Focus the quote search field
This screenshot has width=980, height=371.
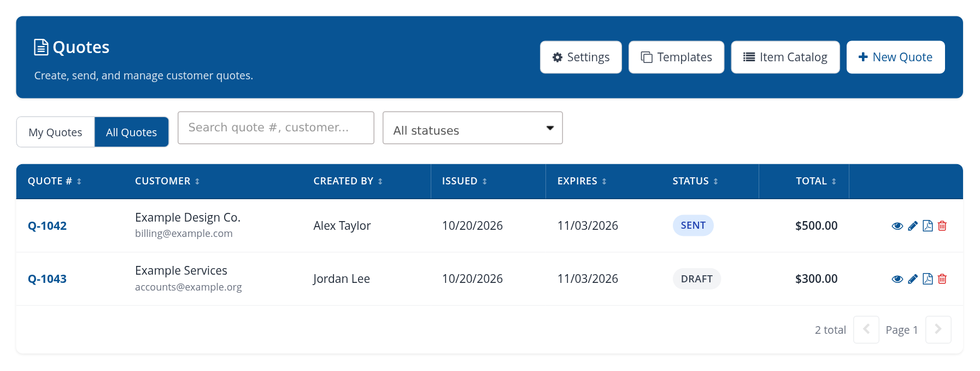click(276, 128)
